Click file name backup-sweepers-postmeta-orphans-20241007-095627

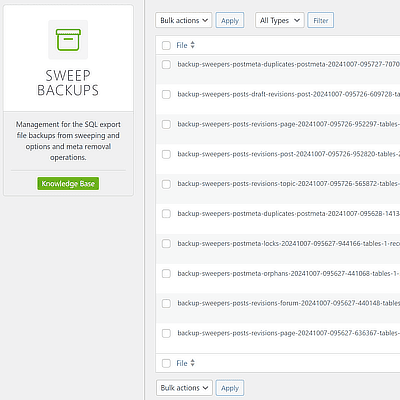289,273
